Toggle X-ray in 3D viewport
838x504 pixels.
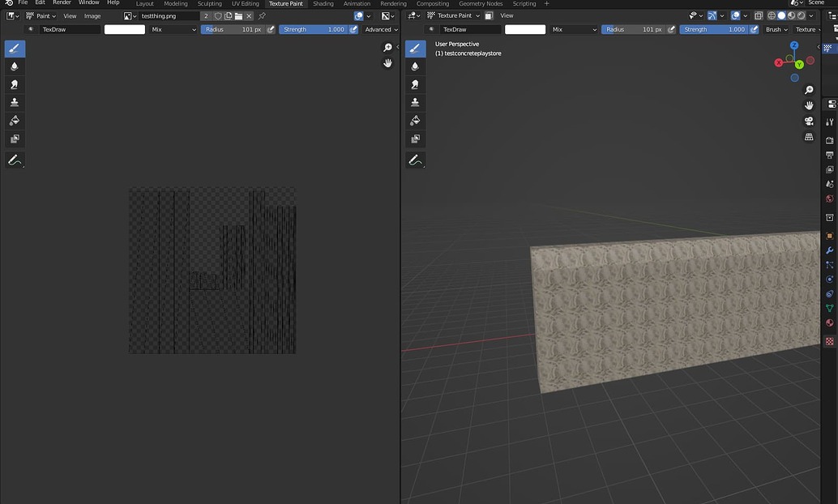click(759, 15)
